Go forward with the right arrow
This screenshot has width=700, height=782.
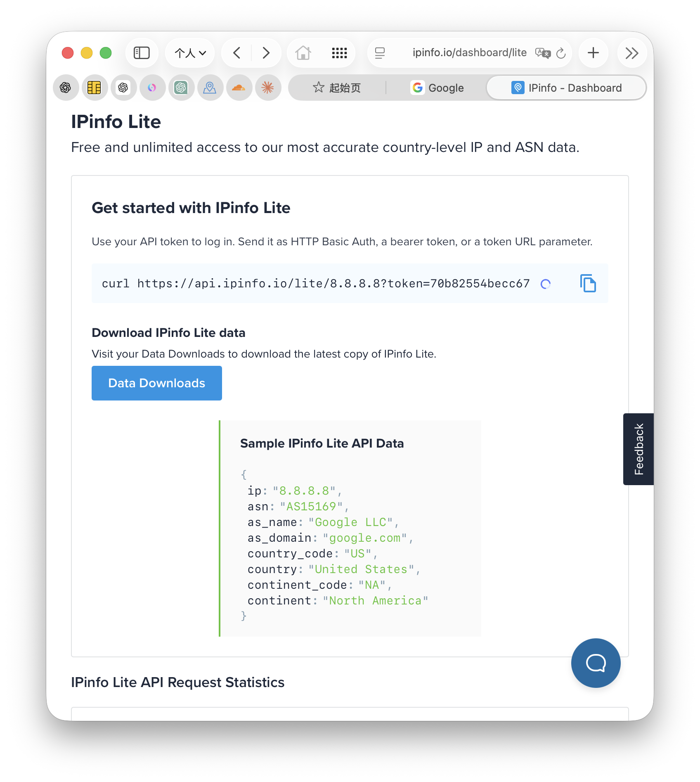pos(266,53)
